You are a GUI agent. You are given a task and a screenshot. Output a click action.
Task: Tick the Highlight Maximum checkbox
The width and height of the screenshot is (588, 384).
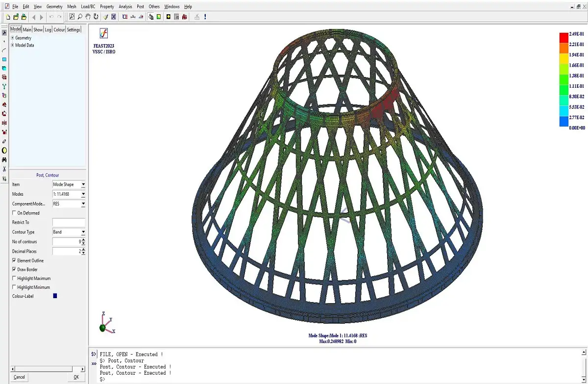click(14, 279)
